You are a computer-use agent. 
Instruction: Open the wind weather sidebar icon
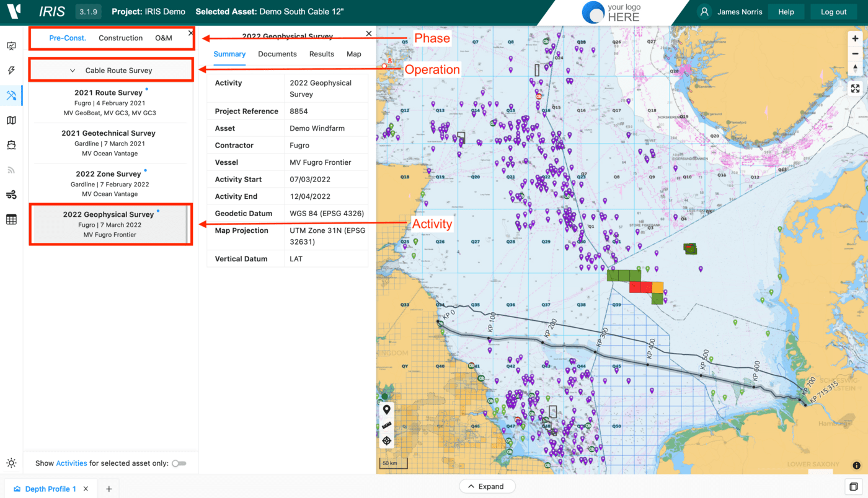point(11,194)
